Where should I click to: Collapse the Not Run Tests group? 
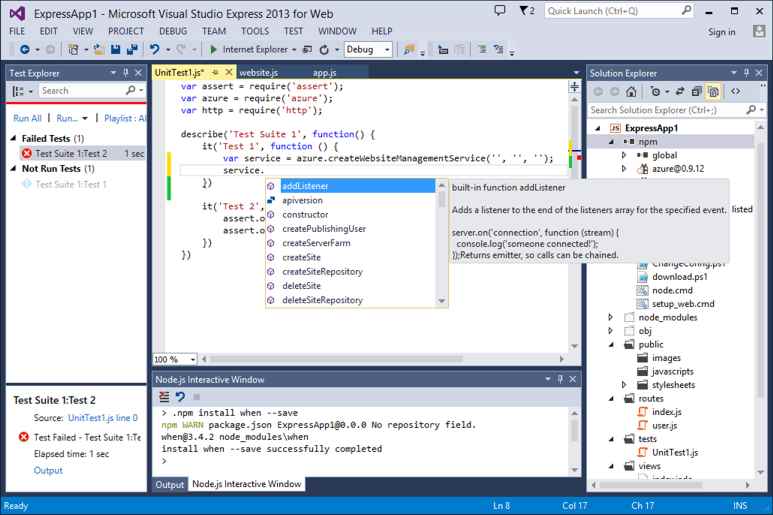click(13, 169)
